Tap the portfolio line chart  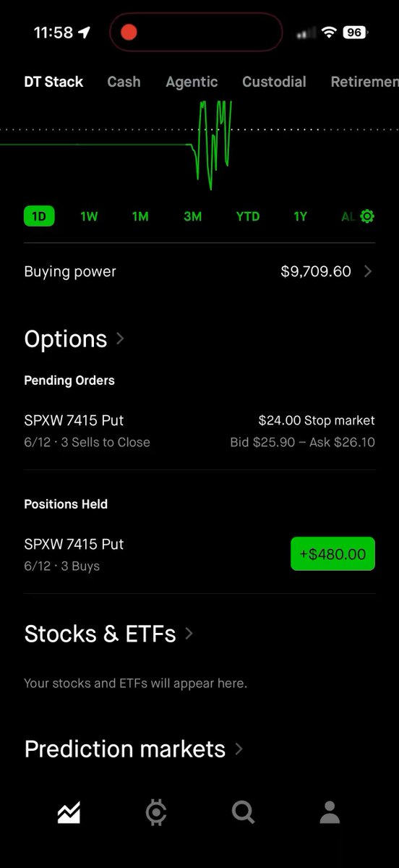[x=199, y=145]
